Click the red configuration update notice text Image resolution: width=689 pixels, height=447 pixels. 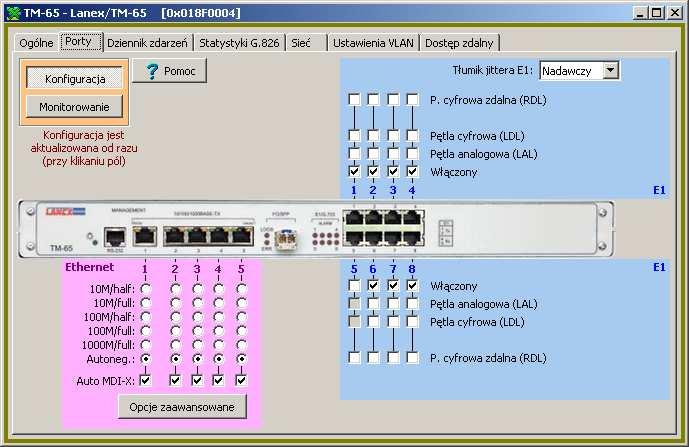[x=83, y=148]
